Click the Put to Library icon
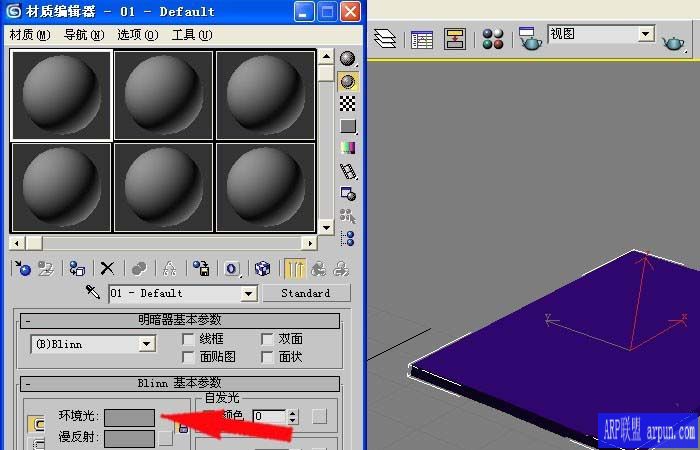This screenshot has height=450, width=700. (201, 268)
